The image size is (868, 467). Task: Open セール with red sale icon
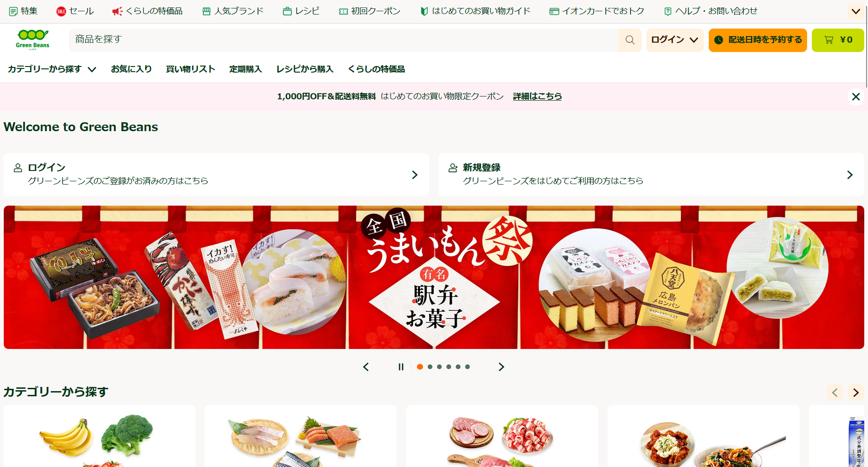[75, 11]
